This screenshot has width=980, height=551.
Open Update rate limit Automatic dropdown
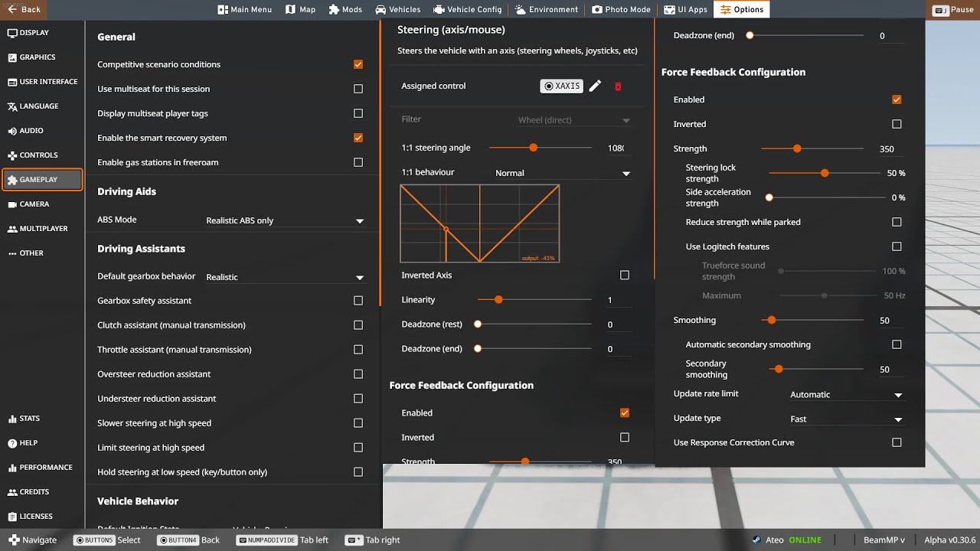click(846, 395)
